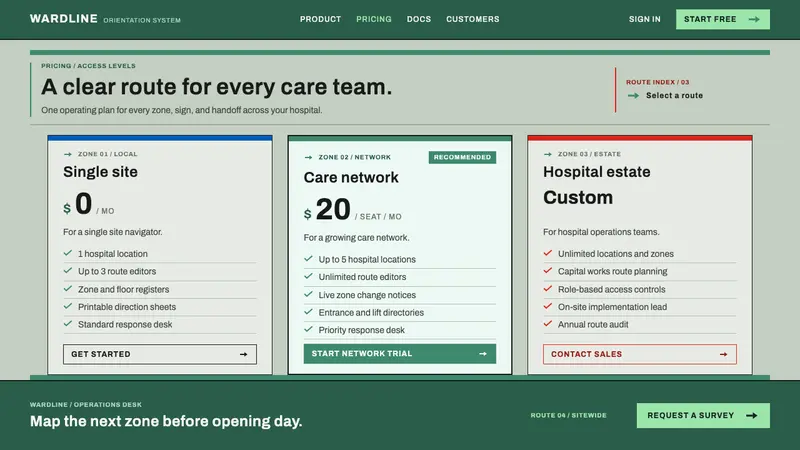Click the WARDLINE / OPERATIONS DESK label
Viewport: 800px width, 450px height.
pyautogui.click(x=86, y=405)
